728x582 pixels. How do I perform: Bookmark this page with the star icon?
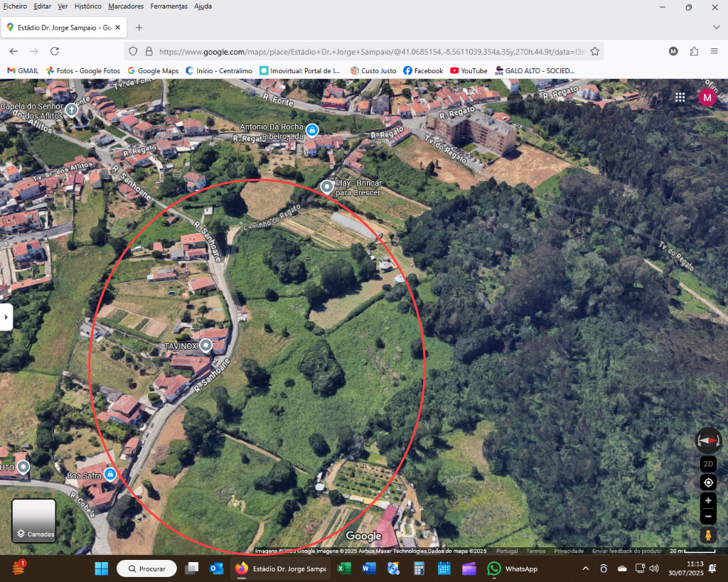(x=595, y=51)
